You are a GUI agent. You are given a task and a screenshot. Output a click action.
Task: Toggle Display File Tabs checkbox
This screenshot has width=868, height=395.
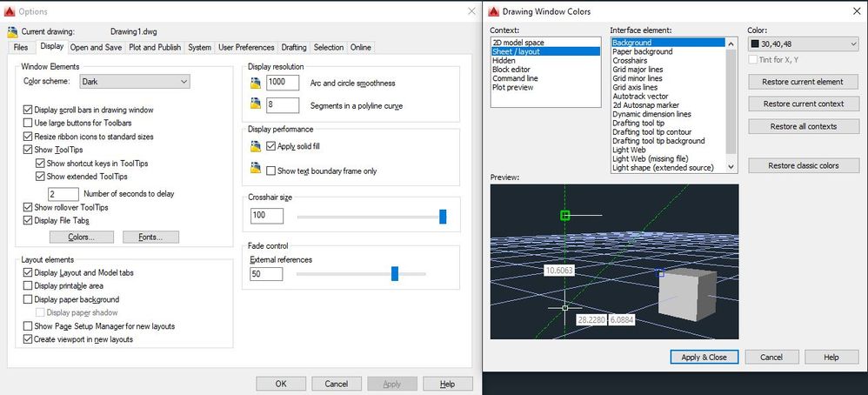click(x=28, y=220)
